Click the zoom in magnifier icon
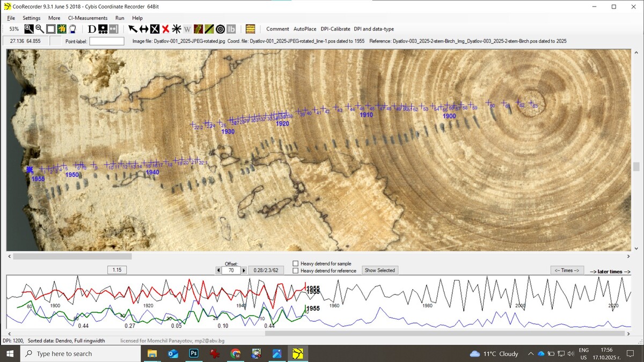Viewport: 644px width, 362px height. click(29, 29)
